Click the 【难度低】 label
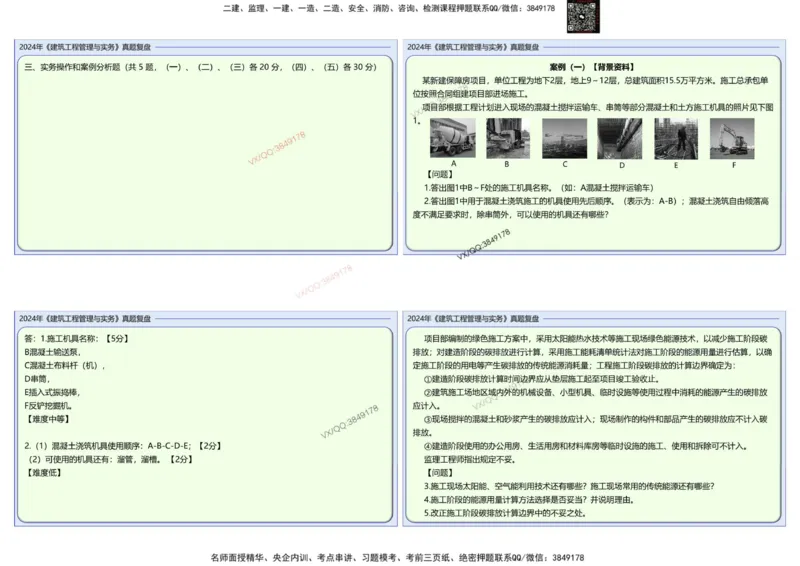This screenshot has width=800, height=566. tap(42, 473)
